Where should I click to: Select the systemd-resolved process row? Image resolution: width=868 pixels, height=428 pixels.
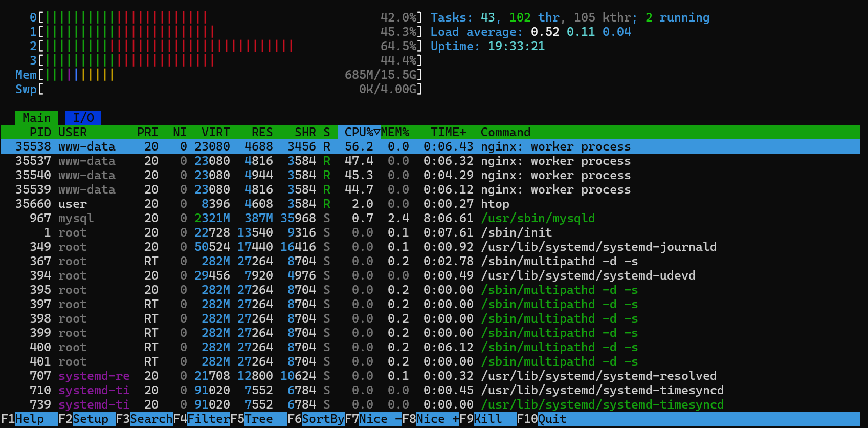coord(431,376)
